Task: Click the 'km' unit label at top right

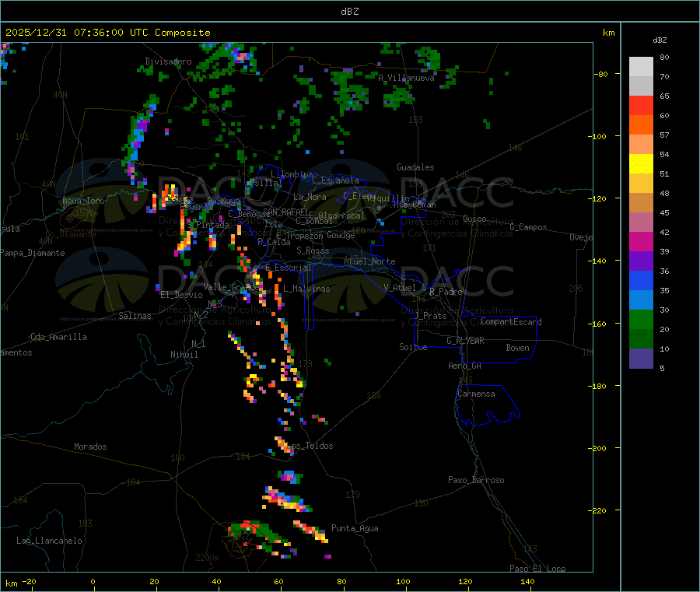Action: [x=608, y=33]
